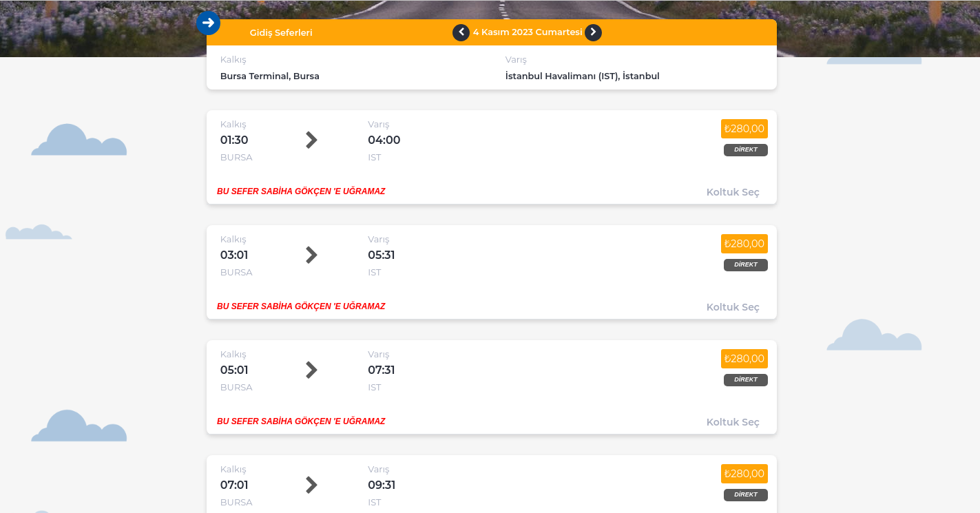Click ₺280,00 price of 03:01 trip
This screenshot has width=980, height=513.
(744, 244)
